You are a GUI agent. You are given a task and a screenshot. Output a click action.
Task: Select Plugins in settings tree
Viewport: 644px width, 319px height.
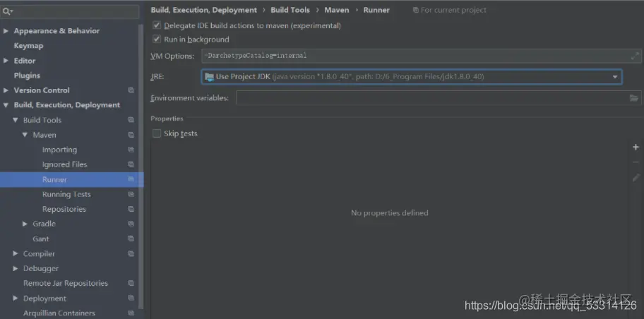27,76
